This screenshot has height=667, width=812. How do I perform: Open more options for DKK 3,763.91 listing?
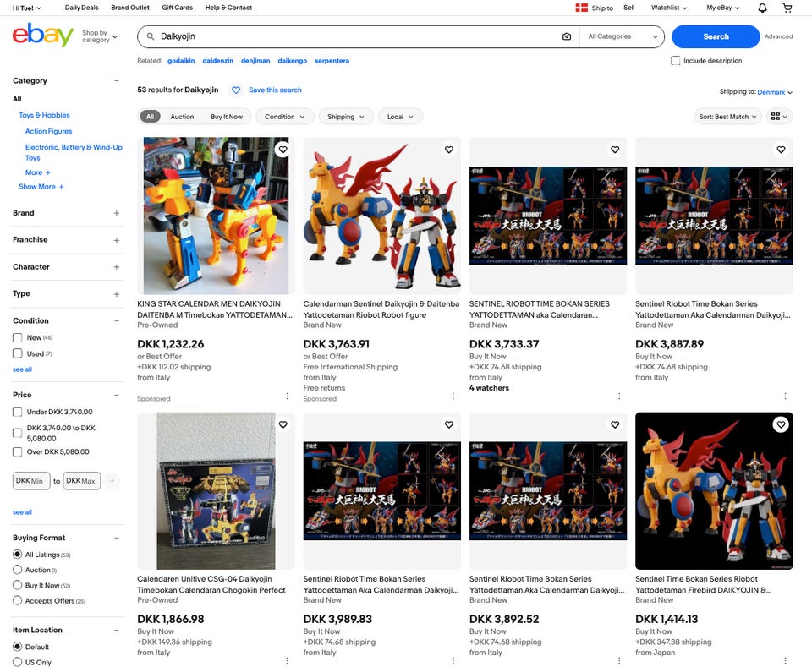[453, 396]
